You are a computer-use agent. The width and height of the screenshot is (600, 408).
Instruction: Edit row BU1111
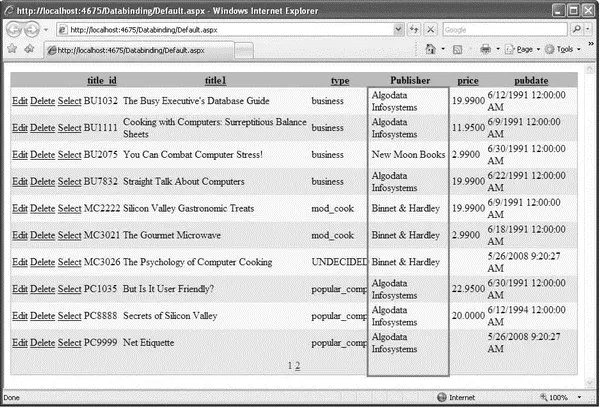(x=20, y=128)
